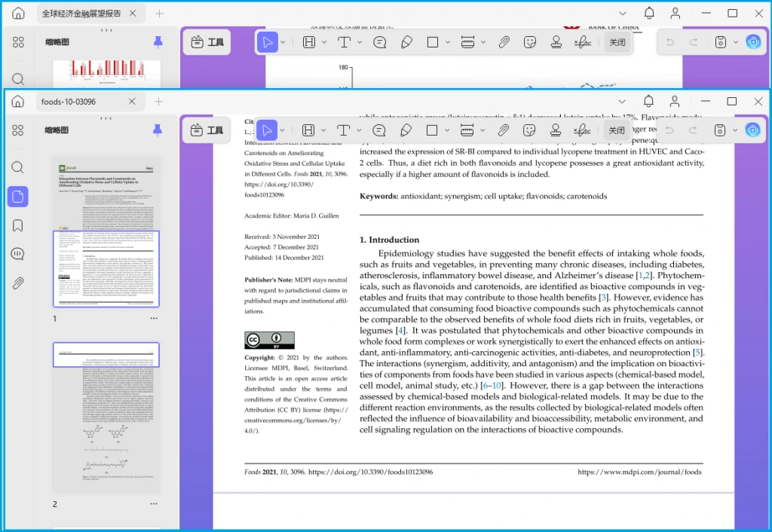Screen dimensions: 772x532
Task: Select the signature tool in lower toolbar
Action: click(581, 130)
